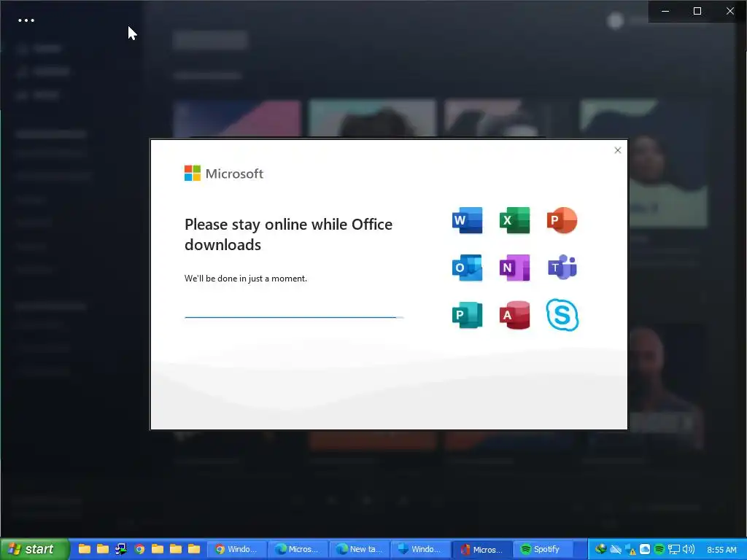
Task: Click the "Please stay online while Office downloads" heading
Action: pyautogui.click(x=288, y=234)
